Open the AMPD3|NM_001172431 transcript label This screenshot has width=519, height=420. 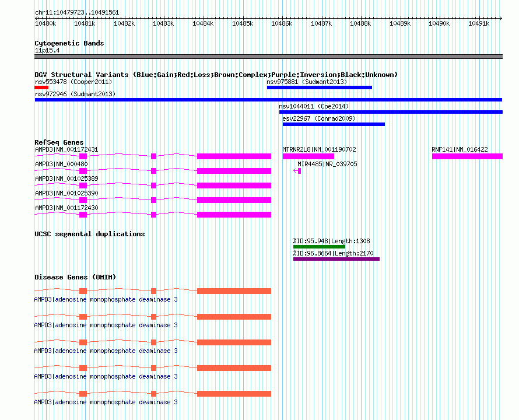coord(66,149)
